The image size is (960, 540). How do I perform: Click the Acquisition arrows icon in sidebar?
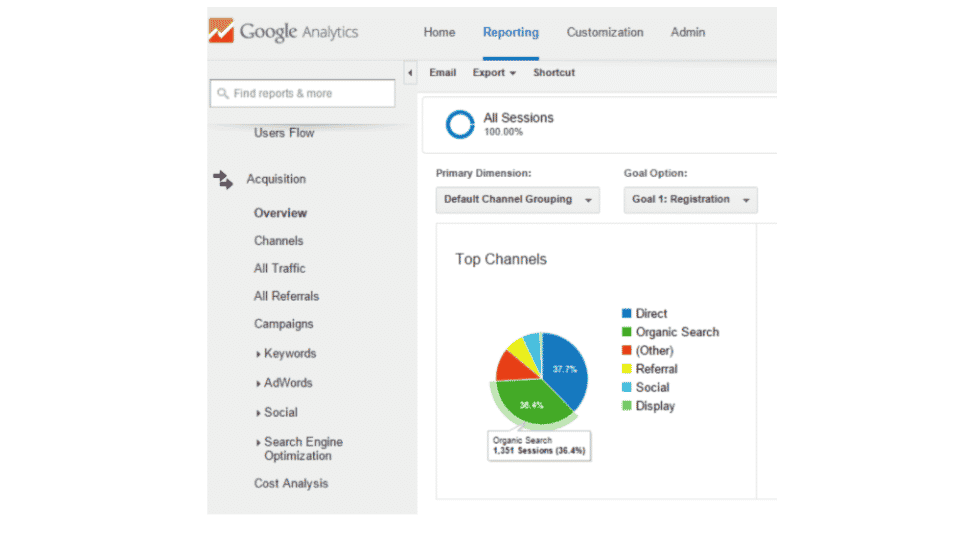click(x=222, y=180)
